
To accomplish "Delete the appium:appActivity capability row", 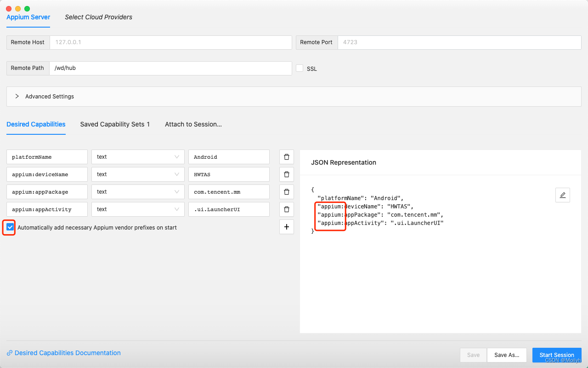I will click(287, 209).
